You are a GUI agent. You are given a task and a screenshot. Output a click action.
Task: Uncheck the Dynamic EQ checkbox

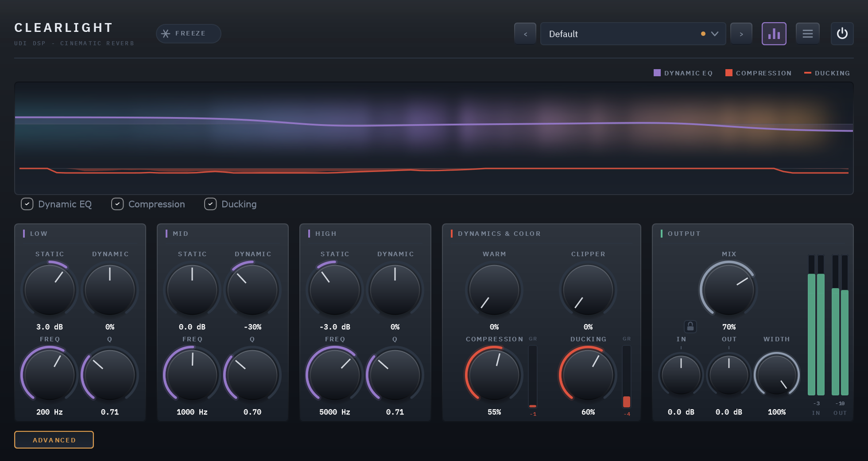27,204
